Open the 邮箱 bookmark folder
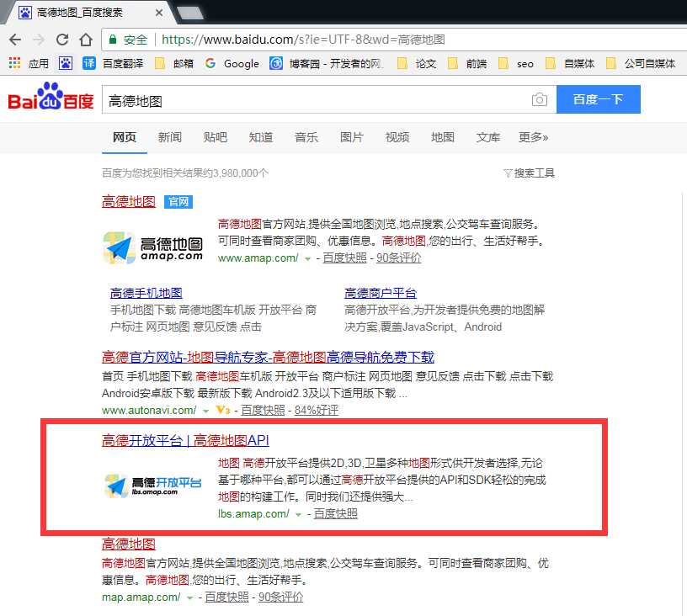The width and height of the screenshot is (687, 616). (174, 63)
